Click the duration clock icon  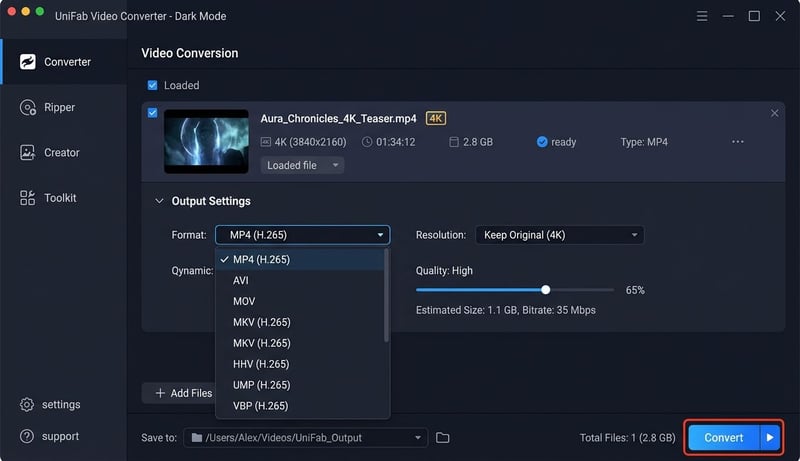(367, 142)
